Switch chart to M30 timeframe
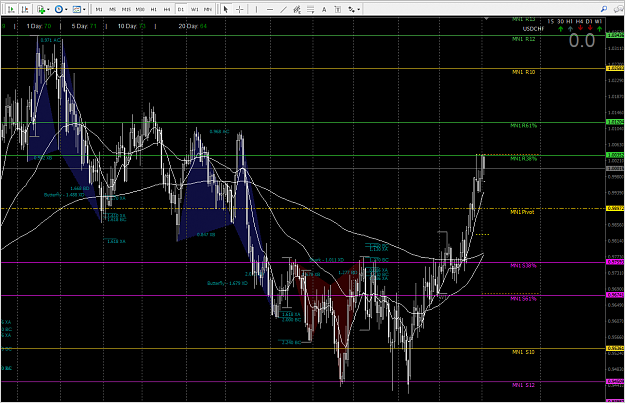This screenshot has width=625, height=403. tap(140, 9)
